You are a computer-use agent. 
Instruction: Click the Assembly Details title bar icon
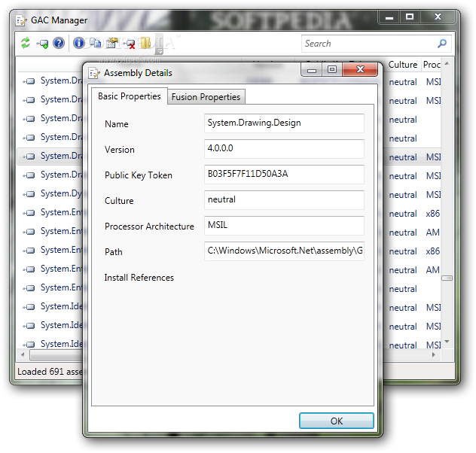click(x=94, y=73)
